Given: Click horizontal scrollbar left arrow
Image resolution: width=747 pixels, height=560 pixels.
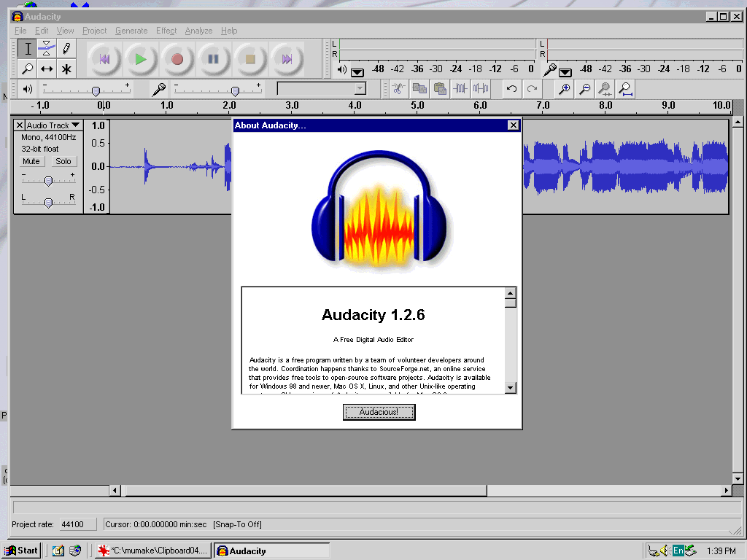Looking at the screenshot, I should pos(115,490).
